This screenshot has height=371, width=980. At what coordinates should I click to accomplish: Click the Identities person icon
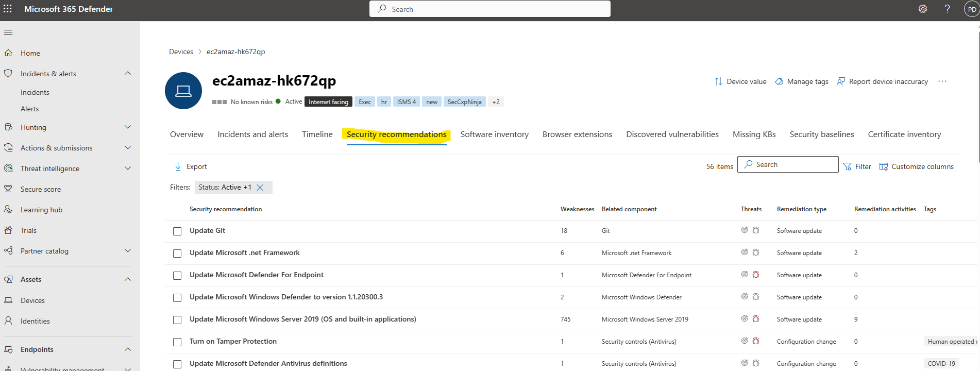pos(8,321)
